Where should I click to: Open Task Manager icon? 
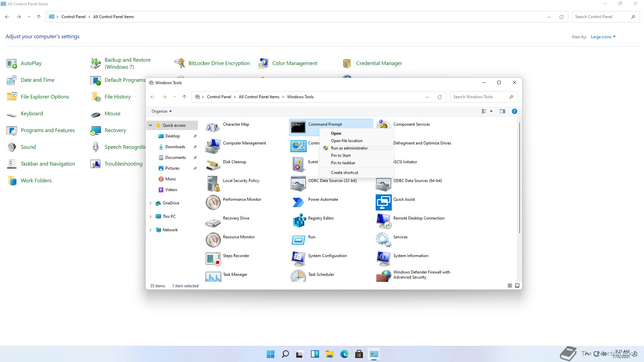pos(213,277)
